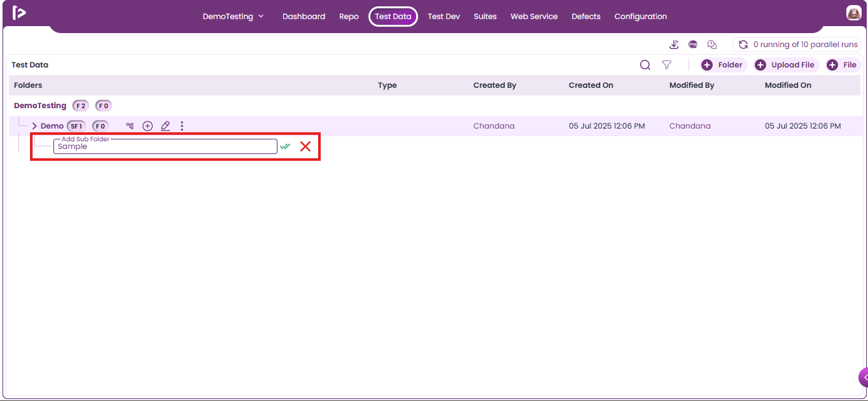Open search in Test Data panel
Image resolution: width=868 pixels, height=401 pixels.
click(x=645, y=65)
